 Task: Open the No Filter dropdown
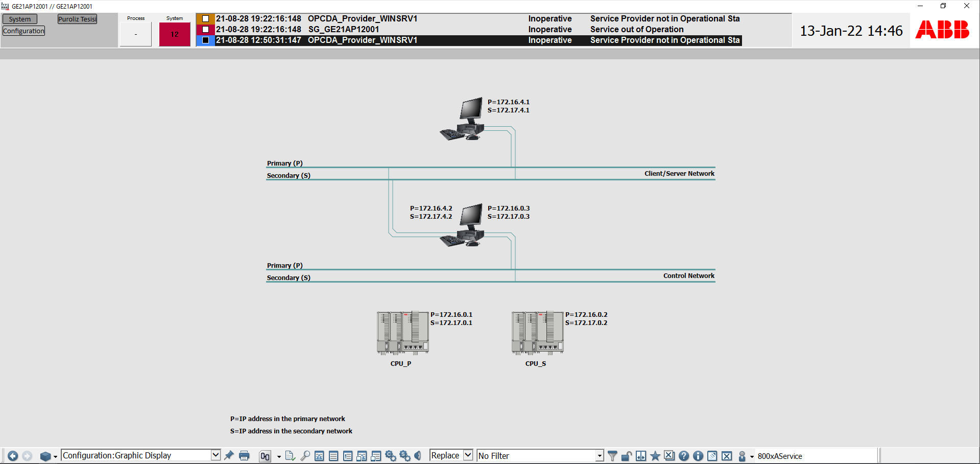(600, 456)
